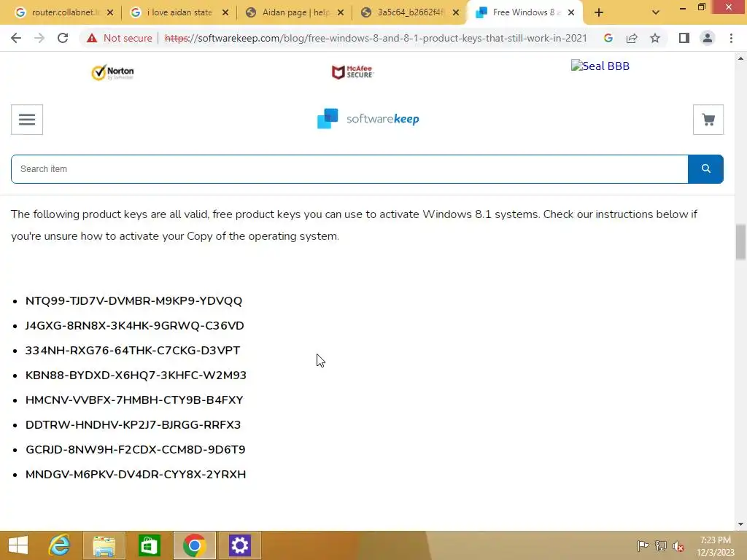Click key 334NH-RXG76-64THK-C7CKG-D3VPT
The width and height of the screenshot is (747, 560).
[x=133, y=351]
